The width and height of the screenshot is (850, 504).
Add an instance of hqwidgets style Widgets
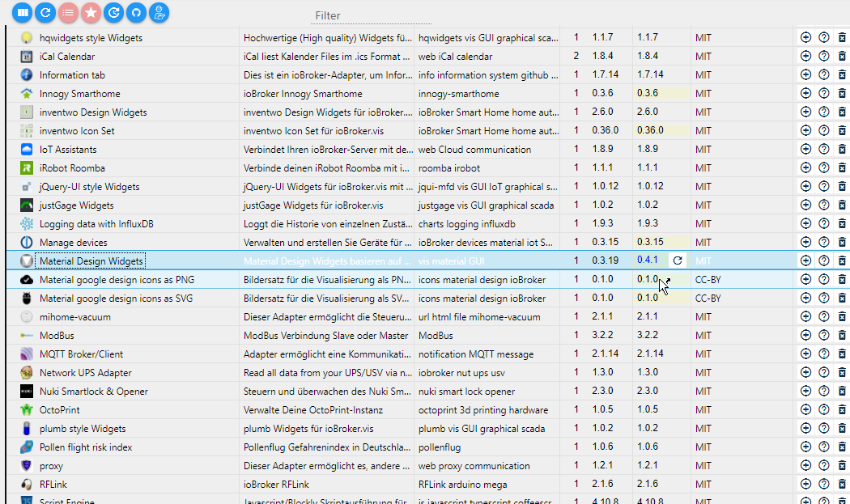pos(805,37)
